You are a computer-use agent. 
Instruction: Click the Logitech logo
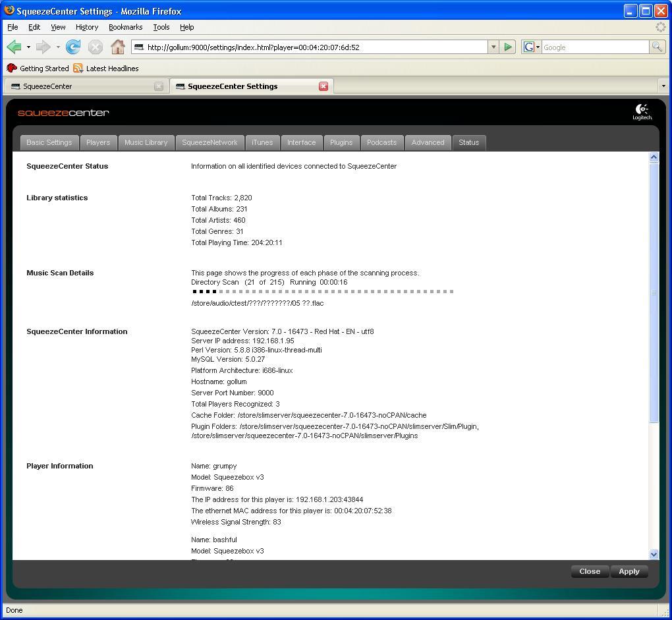pyautogui.click(x=642, y=112)
